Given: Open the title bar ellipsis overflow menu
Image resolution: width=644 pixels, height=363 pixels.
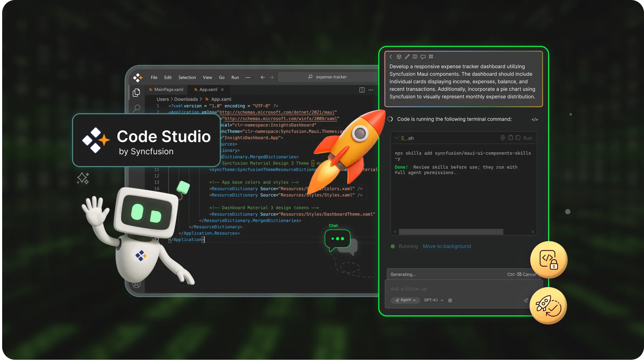Looking at the screenshot, I should coord(248,78).
